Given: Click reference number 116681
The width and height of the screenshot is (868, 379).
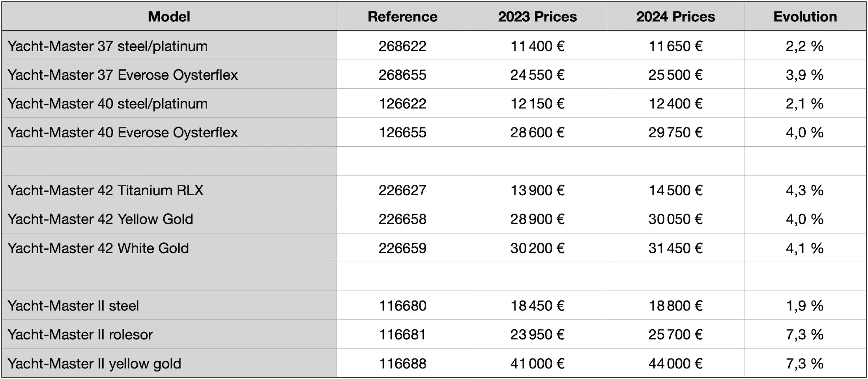Looking at the screenshot, I should click(x=402, y=334).
